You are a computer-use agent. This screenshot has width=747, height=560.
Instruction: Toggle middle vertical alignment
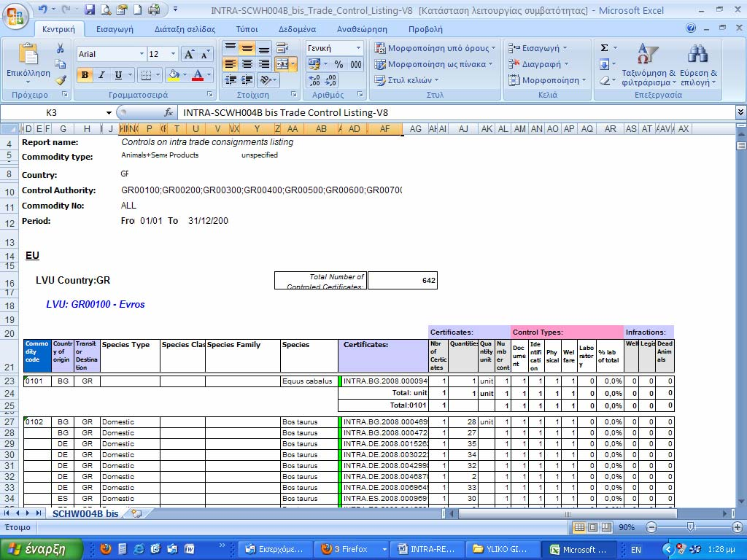[247, 48]
